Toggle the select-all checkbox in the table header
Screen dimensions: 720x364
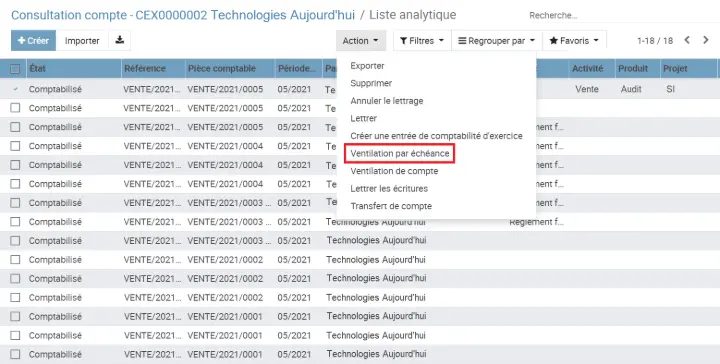click(x=15, y=69)
